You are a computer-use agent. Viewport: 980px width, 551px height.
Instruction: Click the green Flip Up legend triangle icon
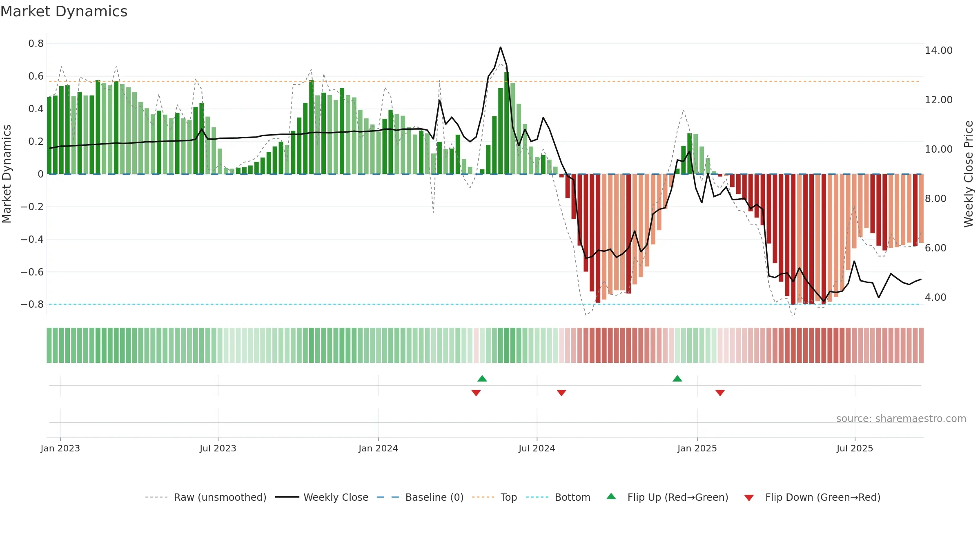pyautogui.click(x=611, y=496)
